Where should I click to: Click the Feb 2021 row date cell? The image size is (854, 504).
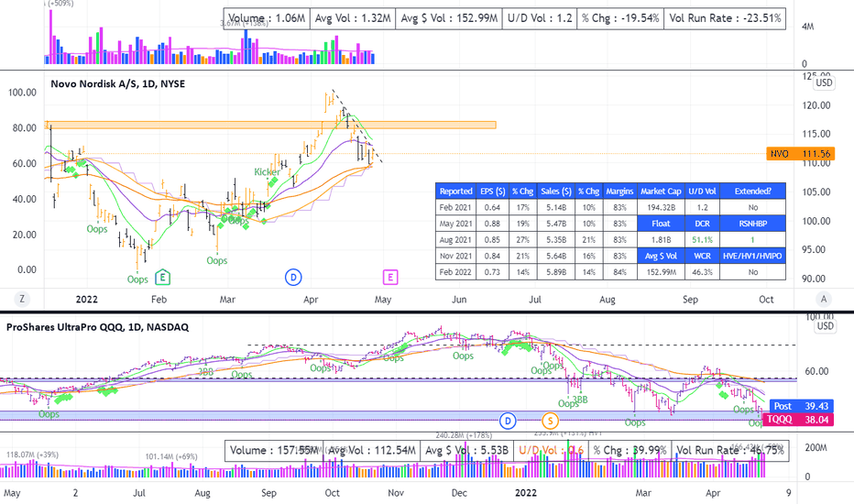tap(456, 208)
